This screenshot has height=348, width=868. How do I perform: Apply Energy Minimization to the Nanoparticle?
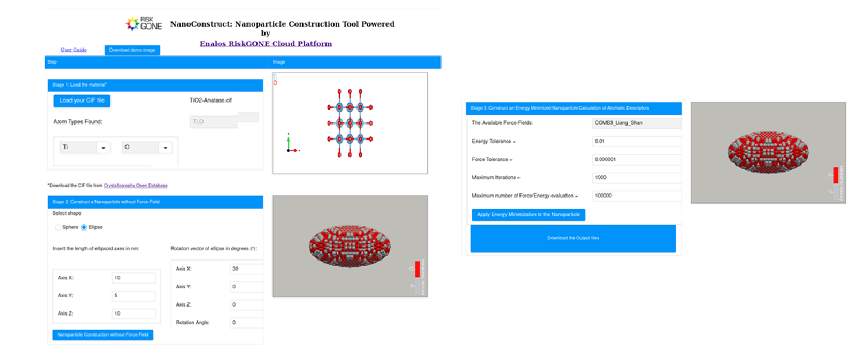[528, 215]
